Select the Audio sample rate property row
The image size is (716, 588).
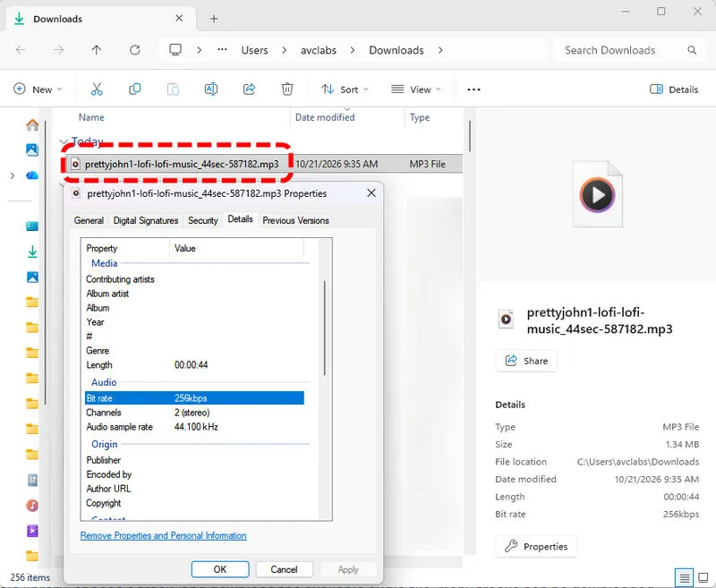point(194,427)
